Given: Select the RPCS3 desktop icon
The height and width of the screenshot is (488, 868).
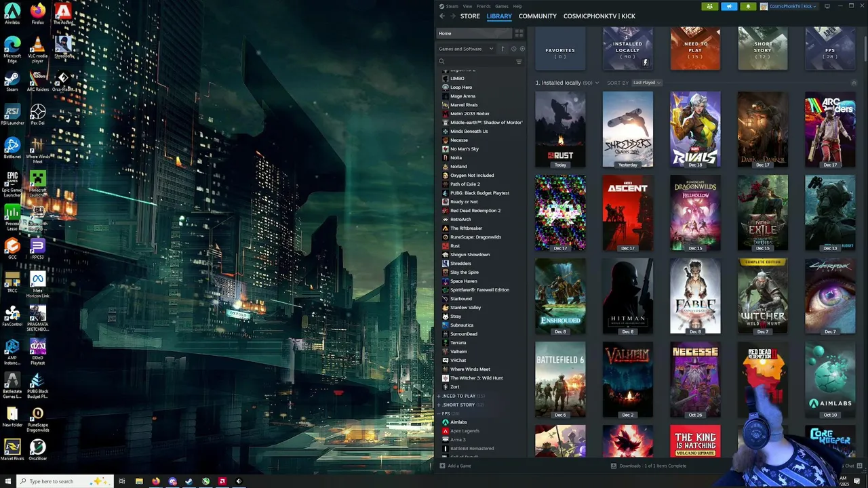Looking at the screenshot, I should tap(38, 248).
